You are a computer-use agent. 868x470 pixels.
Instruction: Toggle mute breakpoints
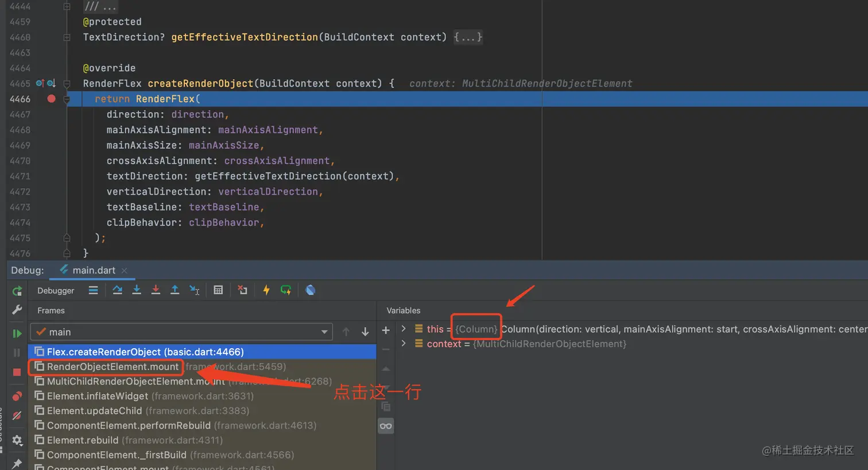click(17, 415)
